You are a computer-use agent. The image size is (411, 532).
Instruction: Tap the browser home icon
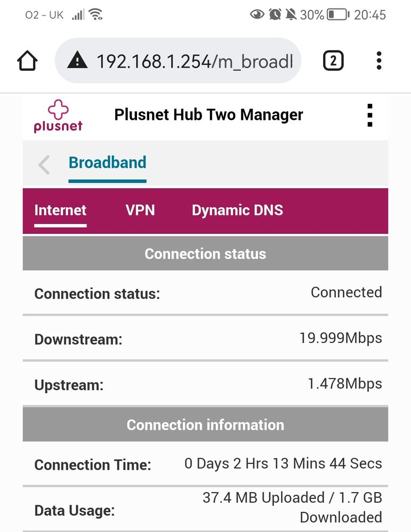(x=28, y=61)
